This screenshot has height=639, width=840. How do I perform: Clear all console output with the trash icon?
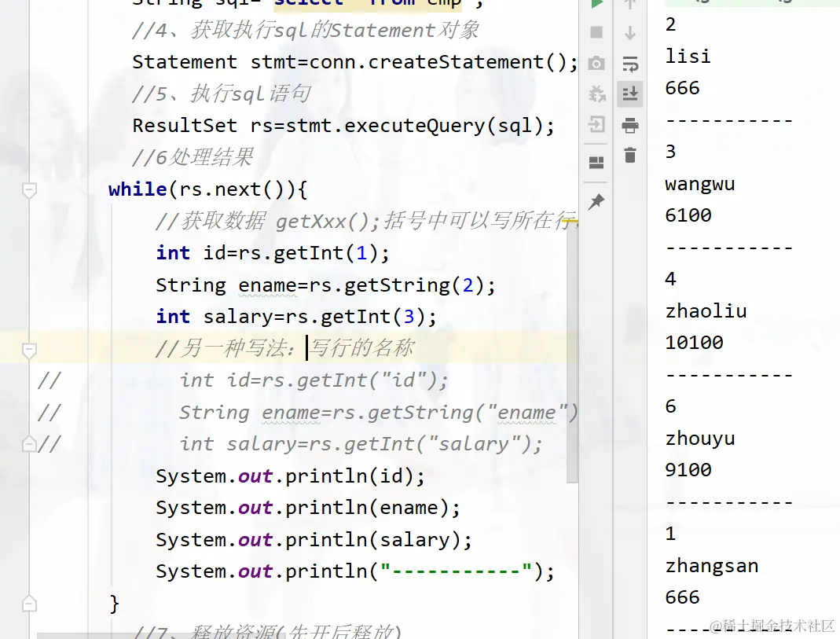[x=630, y=156]
